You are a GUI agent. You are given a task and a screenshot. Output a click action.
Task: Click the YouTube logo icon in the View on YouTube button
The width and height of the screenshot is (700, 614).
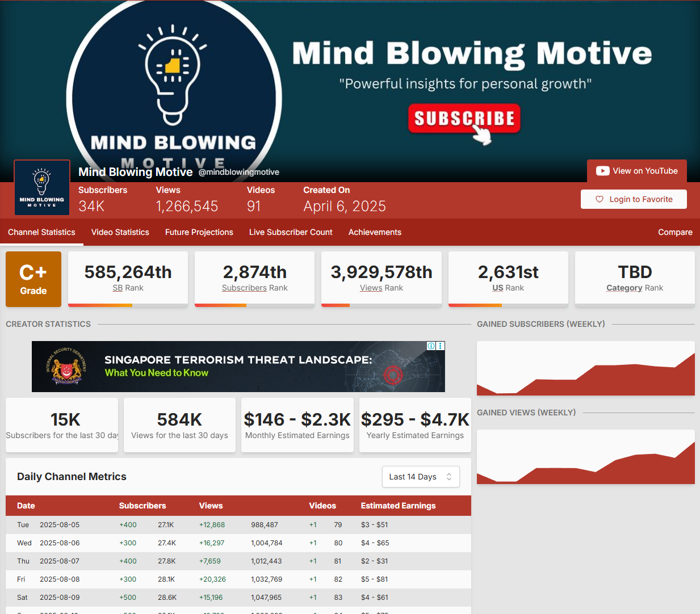click(x=602, y=171)
